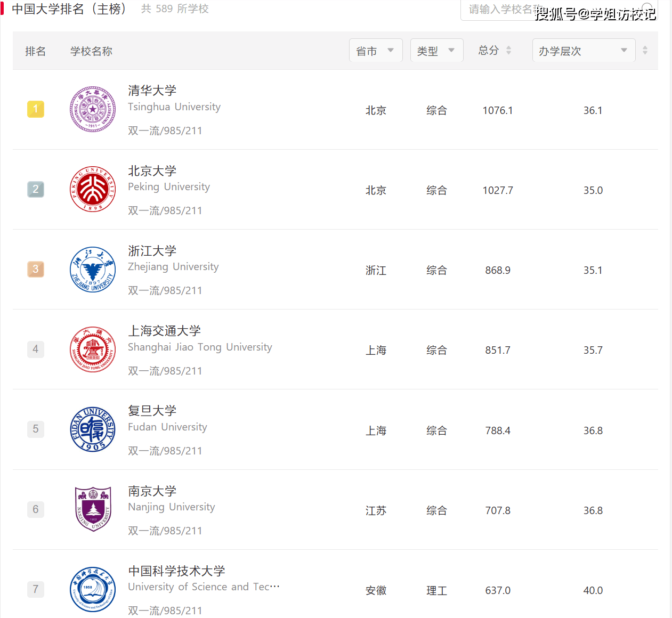Open 南京大学 school page
This screenshot has width=672, height=618.
152,491
